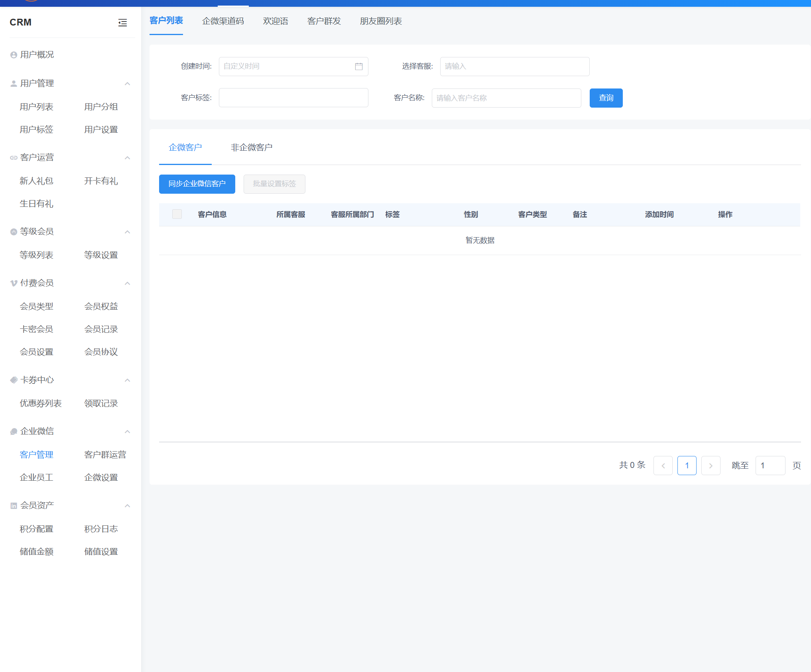Collapse the 付费会员 section chevron
The height and width of the screenshot is (672, 811).
tap(128, 283)
